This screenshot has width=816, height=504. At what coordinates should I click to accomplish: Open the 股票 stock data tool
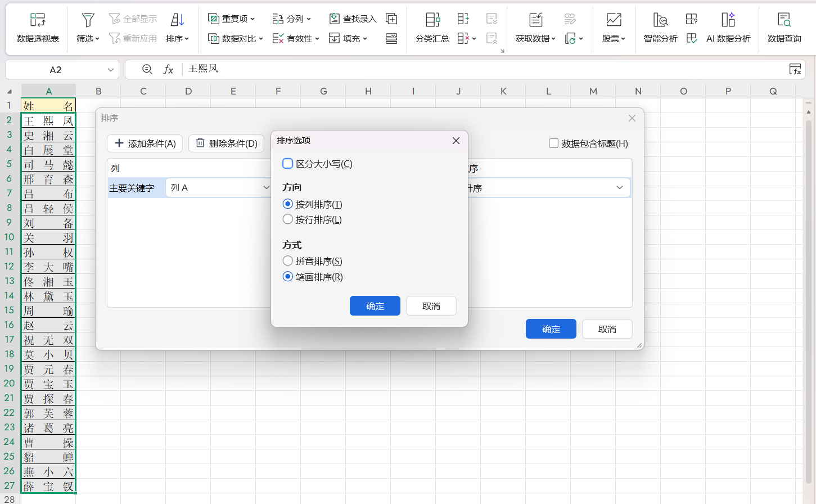[x=614, y=25]
